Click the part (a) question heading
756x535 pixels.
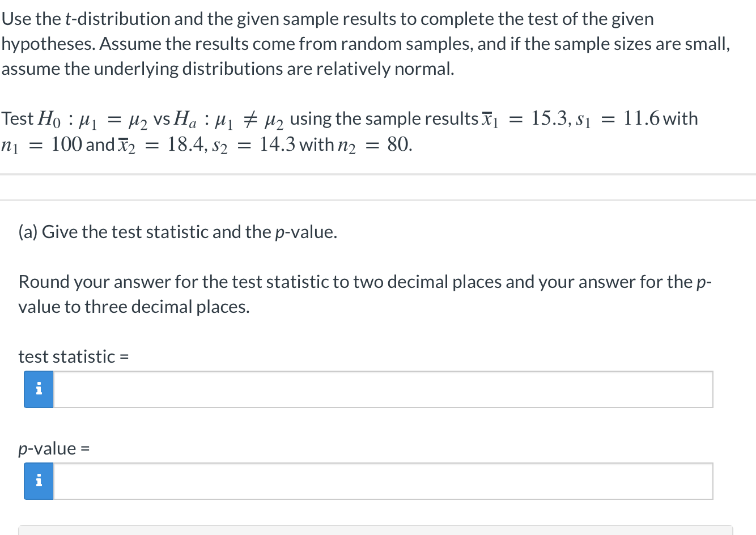[177, 231]
